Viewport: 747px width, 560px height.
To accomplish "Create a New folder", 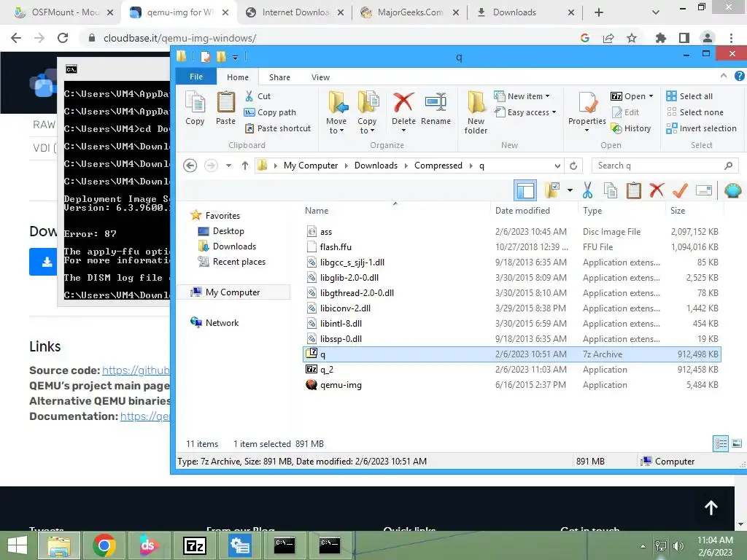I will (476, 112).
